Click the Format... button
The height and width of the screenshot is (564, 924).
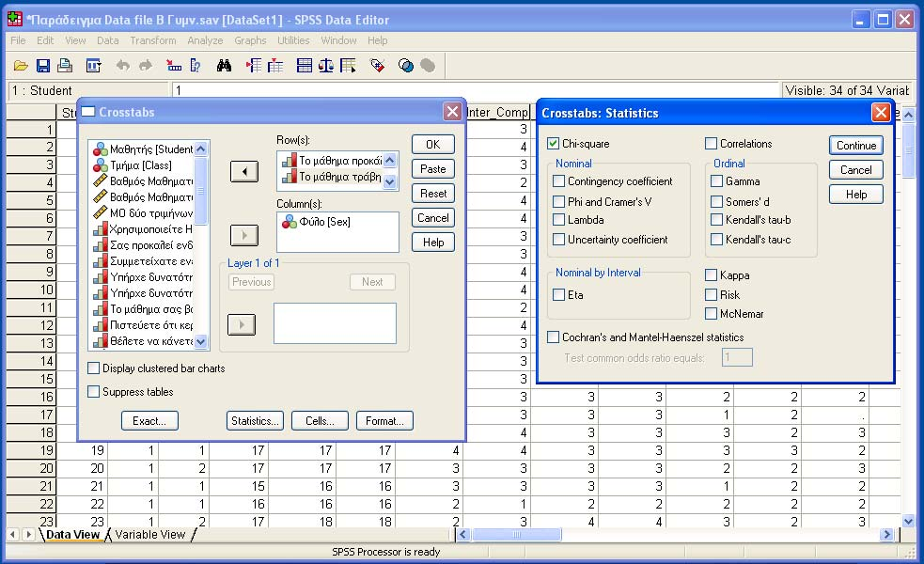(384, 421)
